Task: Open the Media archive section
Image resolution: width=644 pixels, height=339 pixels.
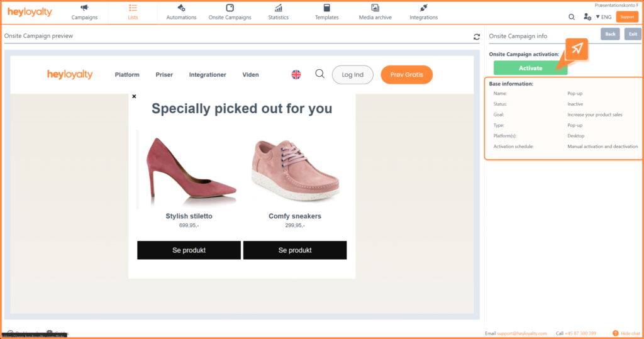Action: (x=375, y=12)
